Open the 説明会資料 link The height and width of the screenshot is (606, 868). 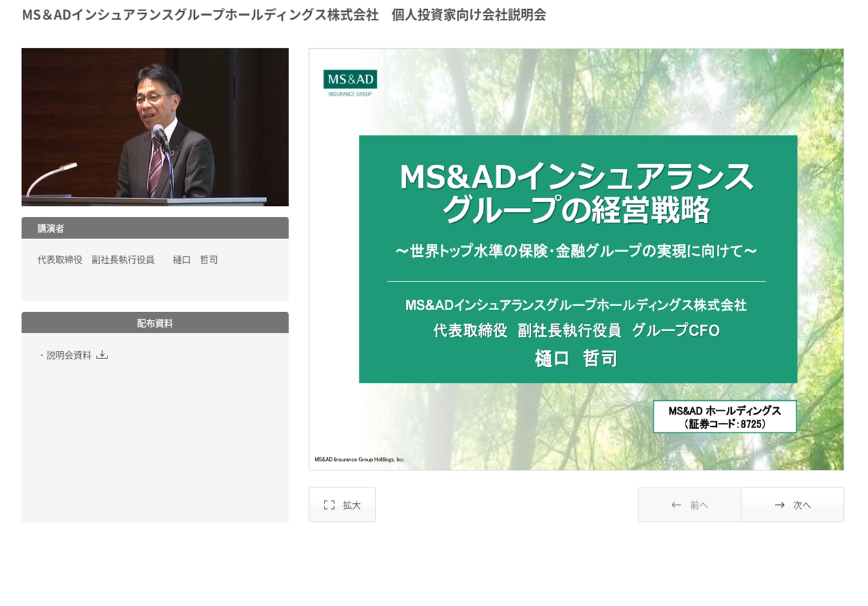(68, 355)
